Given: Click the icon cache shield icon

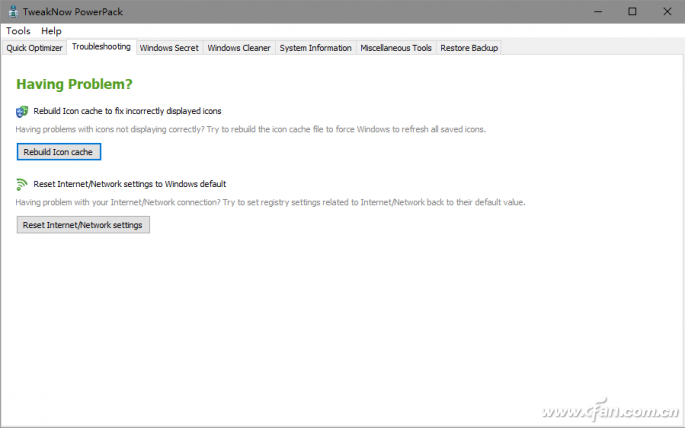Looking at the screenshot, I should [x=22, y=112].
